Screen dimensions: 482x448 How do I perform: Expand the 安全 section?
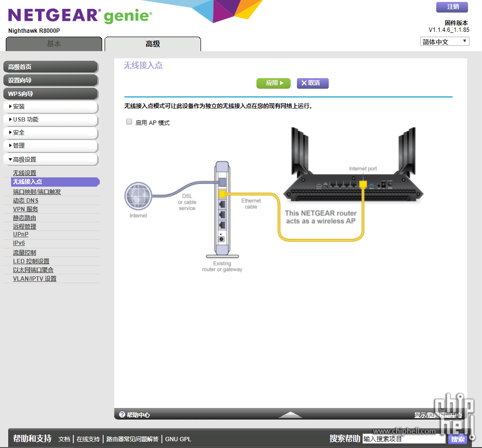pyautogui.click(x=51, y=133)
